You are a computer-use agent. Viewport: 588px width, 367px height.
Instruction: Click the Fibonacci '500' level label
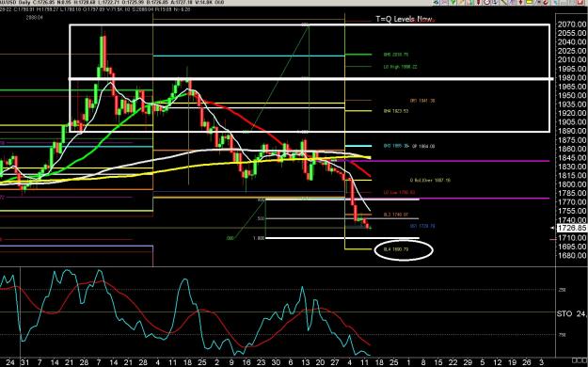coord(261,218)
